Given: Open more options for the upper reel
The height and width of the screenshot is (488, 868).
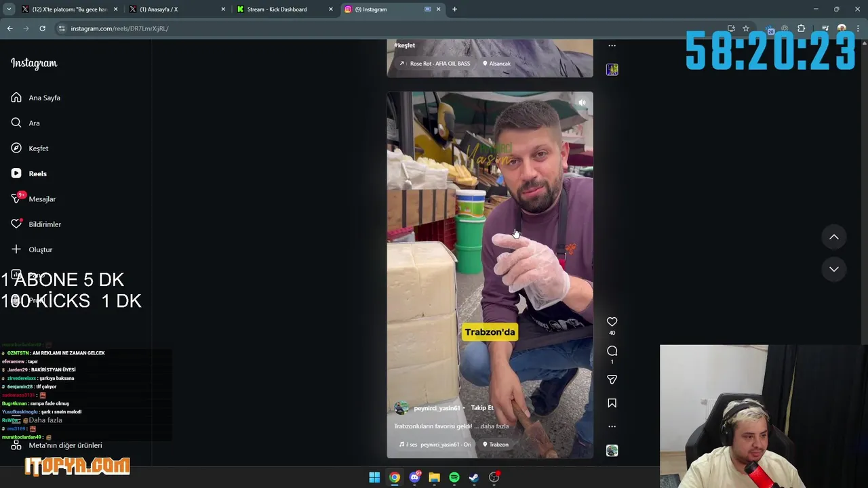Looking at the screenshot, I should (612, 45).
